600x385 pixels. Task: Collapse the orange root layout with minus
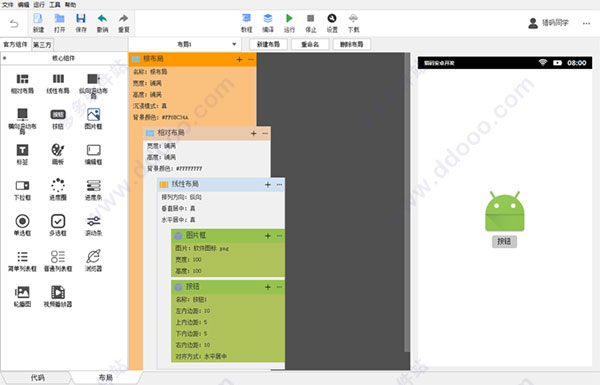251,59
